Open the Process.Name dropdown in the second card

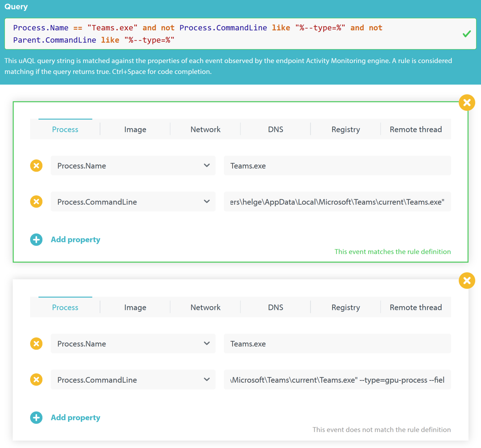207,343
